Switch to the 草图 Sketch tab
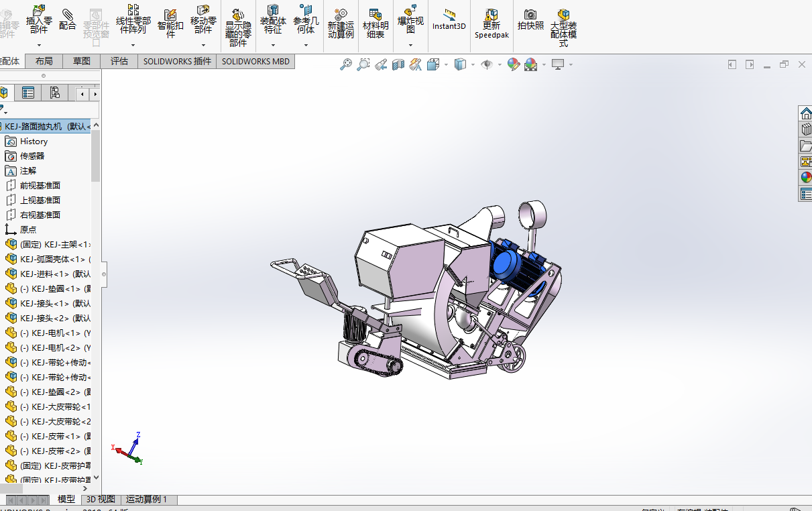Image resolution: width=812 pixels, height=511 pixels. coord(82,61)
